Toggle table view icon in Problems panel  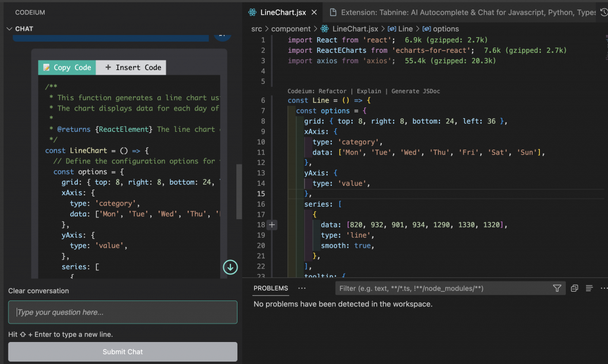point(589,288)
